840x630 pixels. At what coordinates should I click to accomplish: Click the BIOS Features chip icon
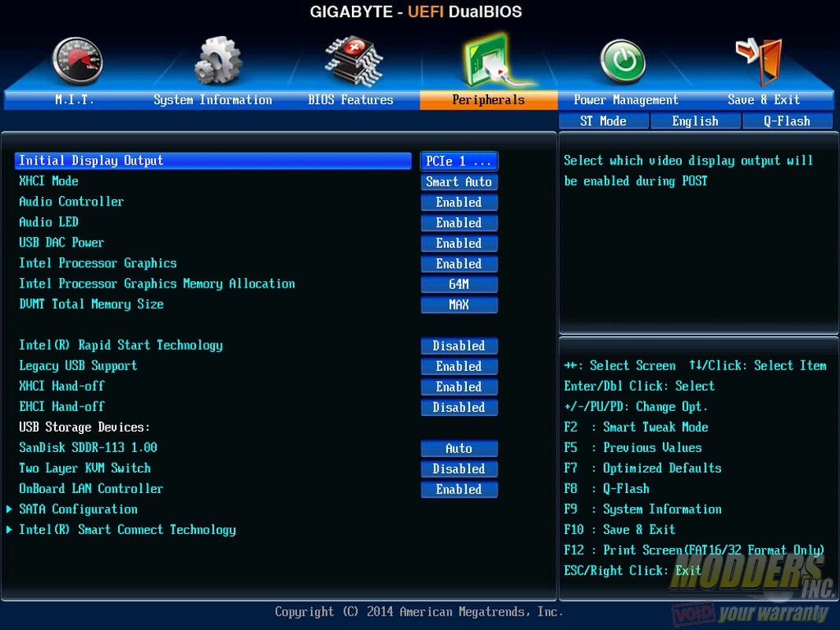point(354,61)
